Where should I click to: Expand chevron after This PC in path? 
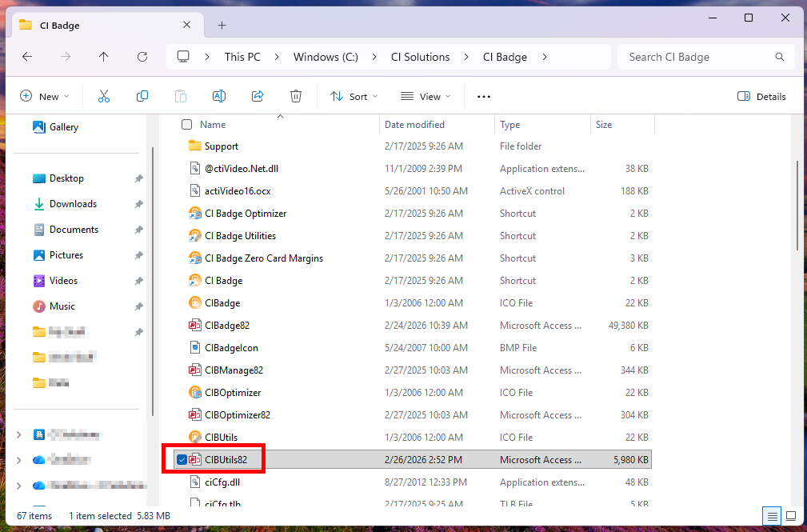pyautogui.click(x=277, y=57)
